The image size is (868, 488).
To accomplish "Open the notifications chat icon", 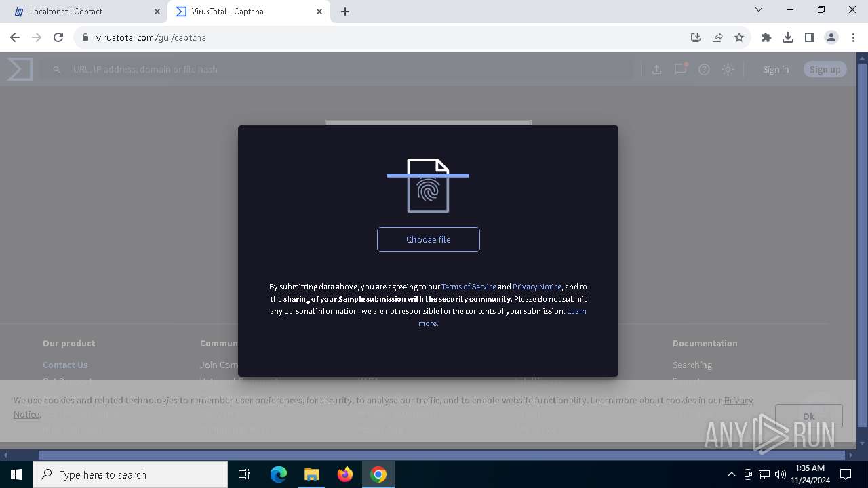I will 680,69.
